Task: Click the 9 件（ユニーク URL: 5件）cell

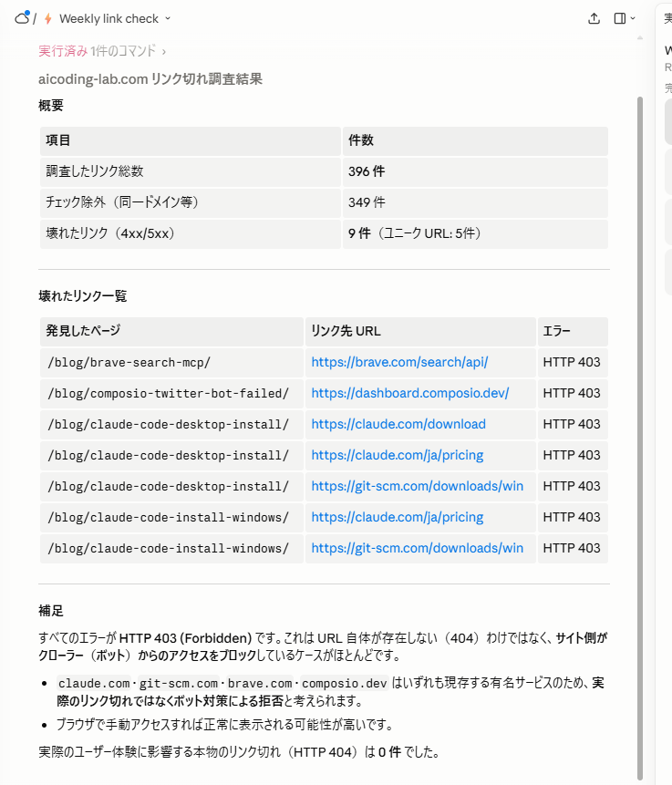Action: [x=475, y=233]
